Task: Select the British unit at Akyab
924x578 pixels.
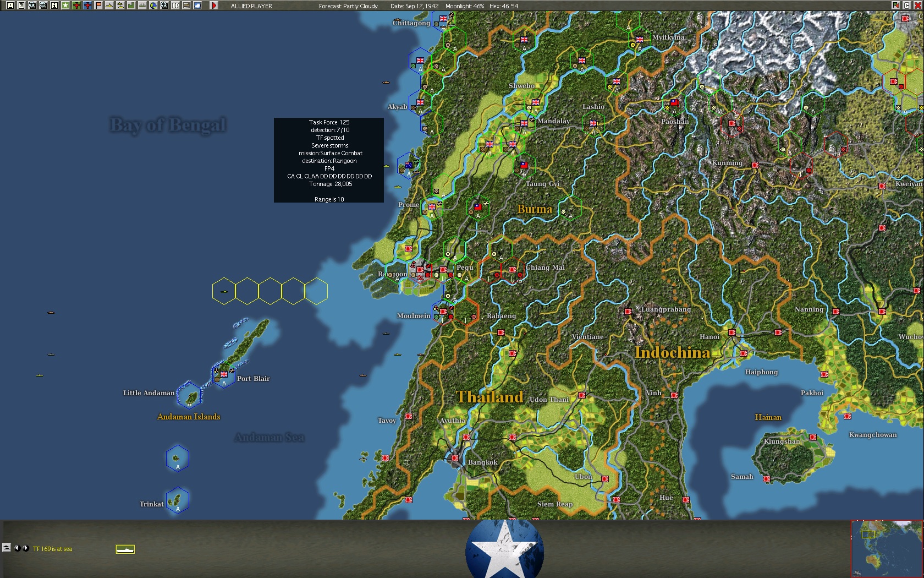Action: (x=420, y=102)
